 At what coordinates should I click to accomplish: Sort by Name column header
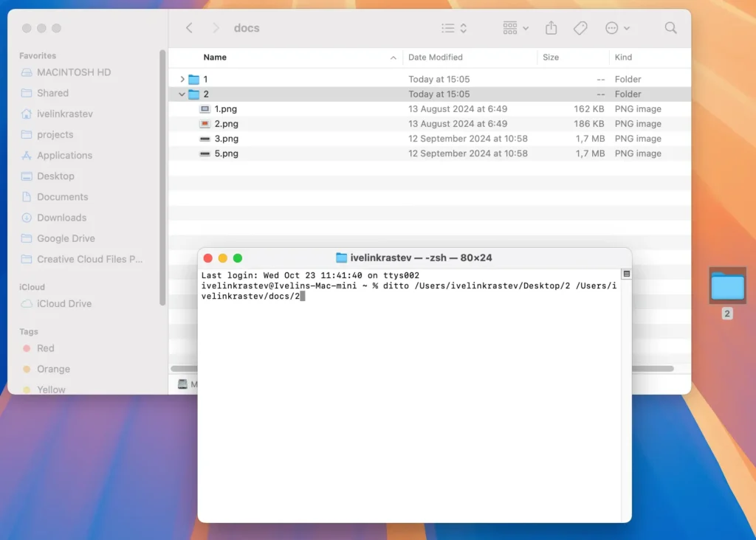pos(215,58)
